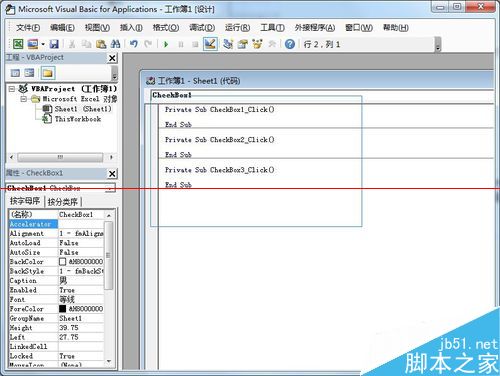Click the Redo arrow icon

[148, 44]
